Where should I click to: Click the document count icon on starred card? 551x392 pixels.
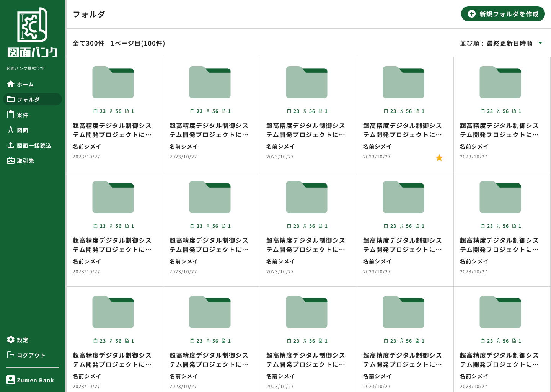point(417,111)
